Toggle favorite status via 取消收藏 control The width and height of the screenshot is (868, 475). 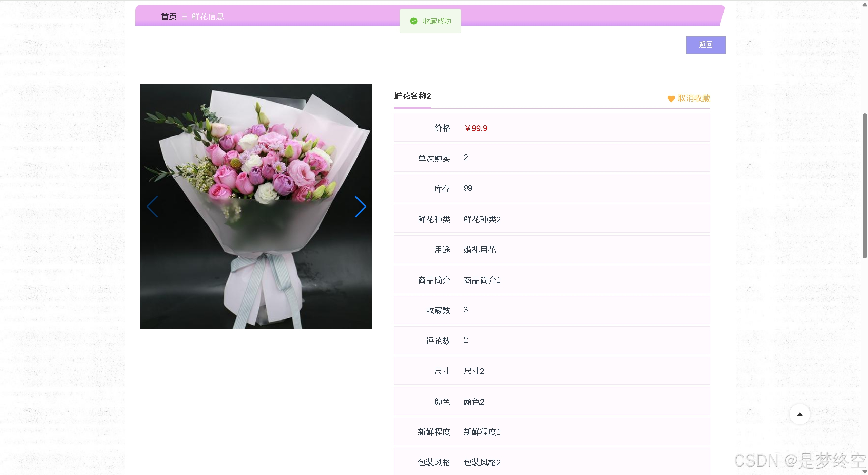pos(689,98)
